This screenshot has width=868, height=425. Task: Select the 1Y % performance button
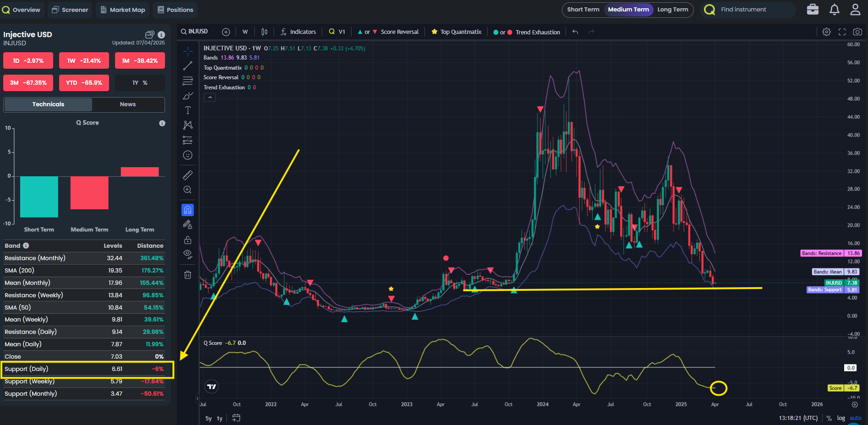pyautogui.click(x=140, y=83)
